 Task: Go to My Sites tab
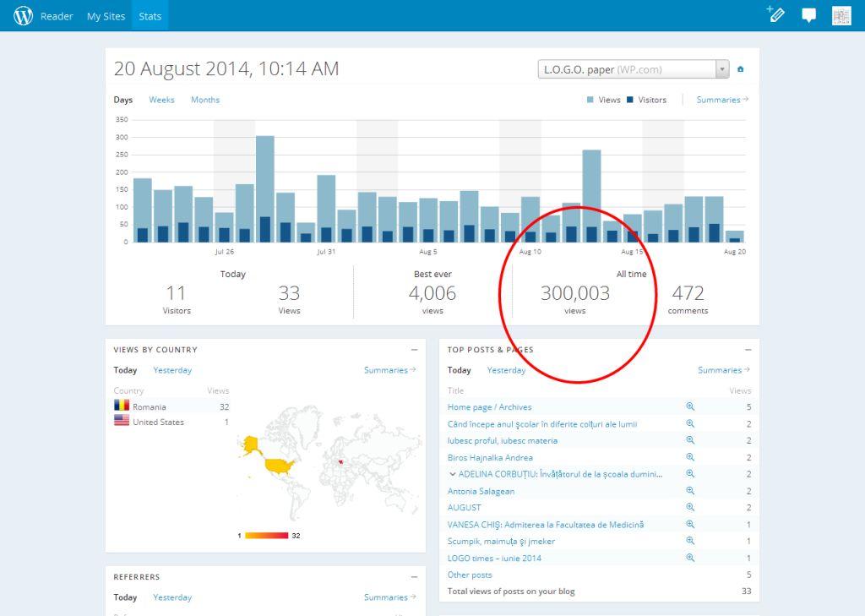(106, 16)
